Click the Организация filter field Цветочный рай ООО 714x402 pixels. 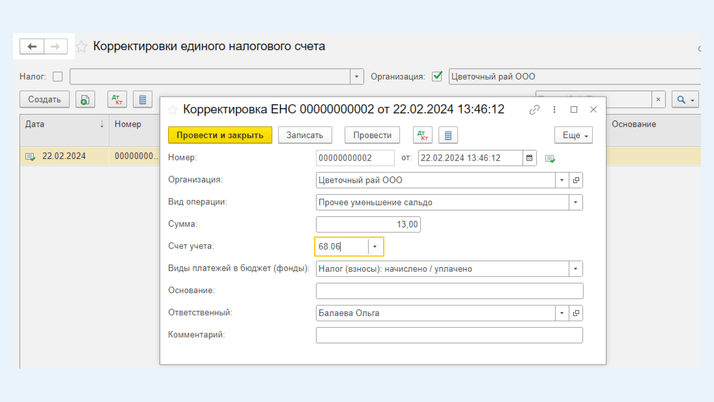[575, 76]
